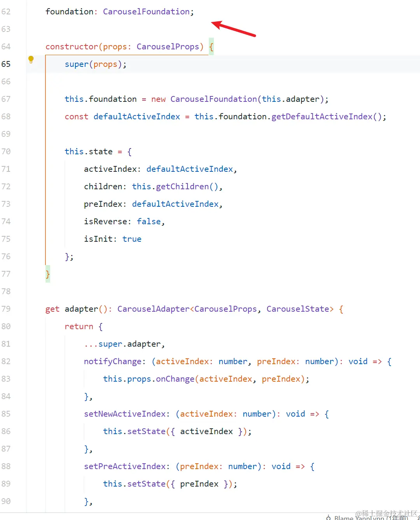
Task: Click isReverse key on line 74
Action: [x=105, y=222]
